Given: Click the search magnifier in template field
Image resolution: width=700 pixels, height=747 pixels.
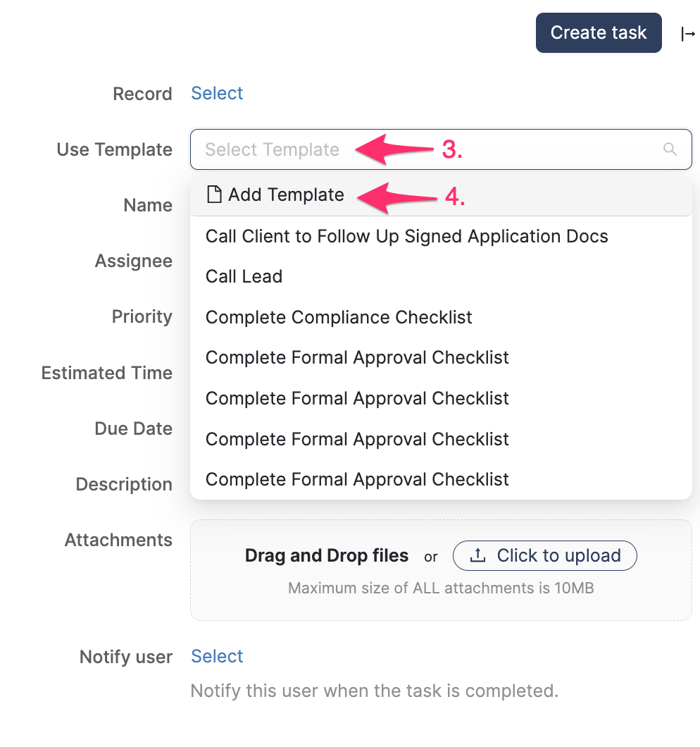Looking at the screenshot, I should click(670, 149).
